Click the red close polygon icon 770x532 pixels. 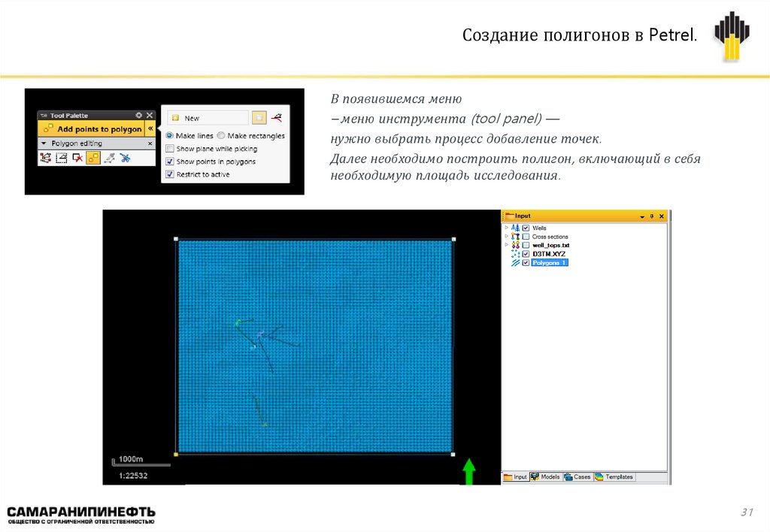click(x=277, y=117)
